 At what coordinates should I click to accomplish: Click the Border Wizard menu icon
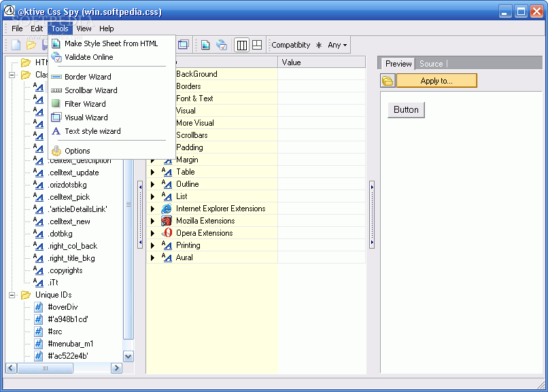(56, 77)
